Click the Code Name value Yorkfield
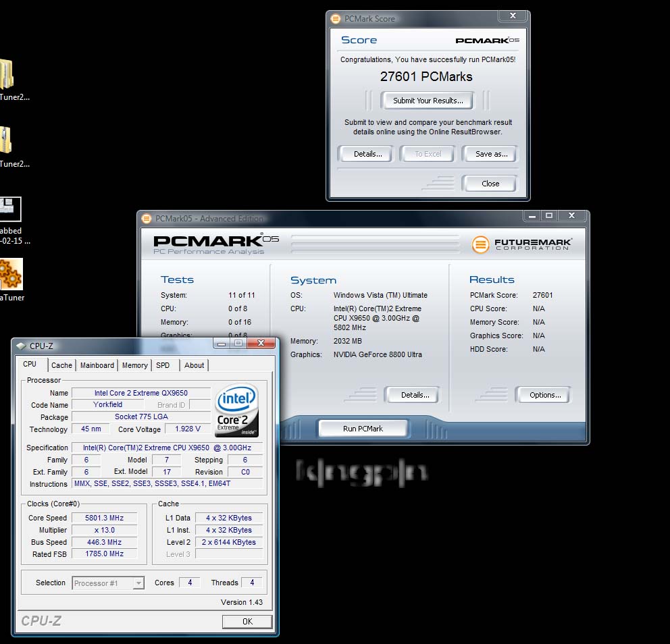 107,404
